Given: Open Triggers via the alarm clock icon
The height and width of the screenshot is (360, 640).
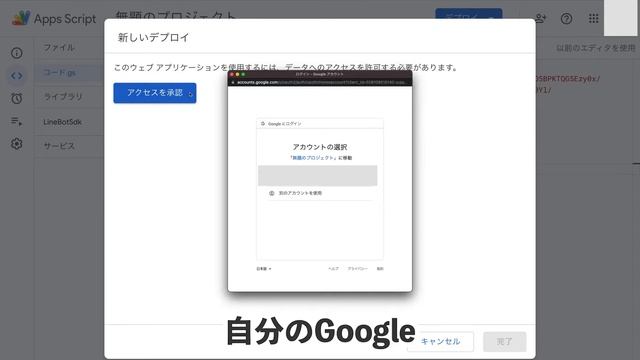Looking at the screenshot, I should click(17, 98).
